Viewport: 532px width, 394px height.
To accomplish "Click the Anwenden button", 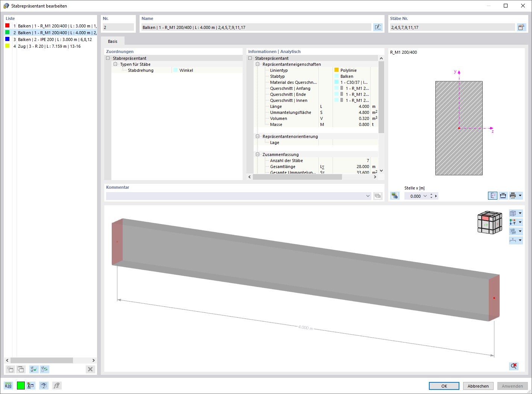I will pos(512,386).
